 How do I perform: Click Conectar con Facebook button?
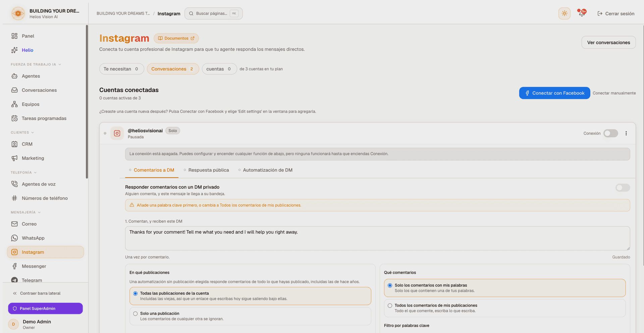pyautogui.click(x=555, y=93)
